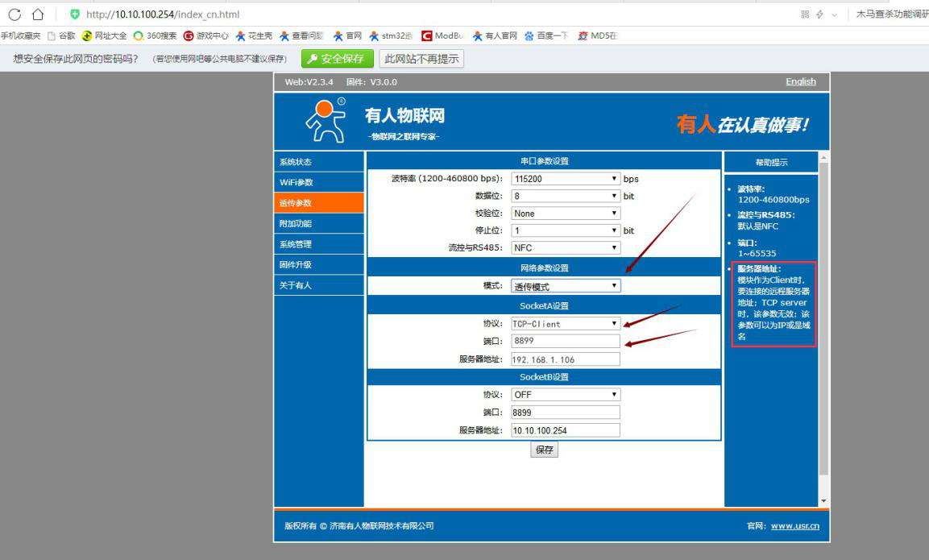Click the 有人物联网 logo figure
Viewport: 929px width, 560px height.
[x=326, y=121]
